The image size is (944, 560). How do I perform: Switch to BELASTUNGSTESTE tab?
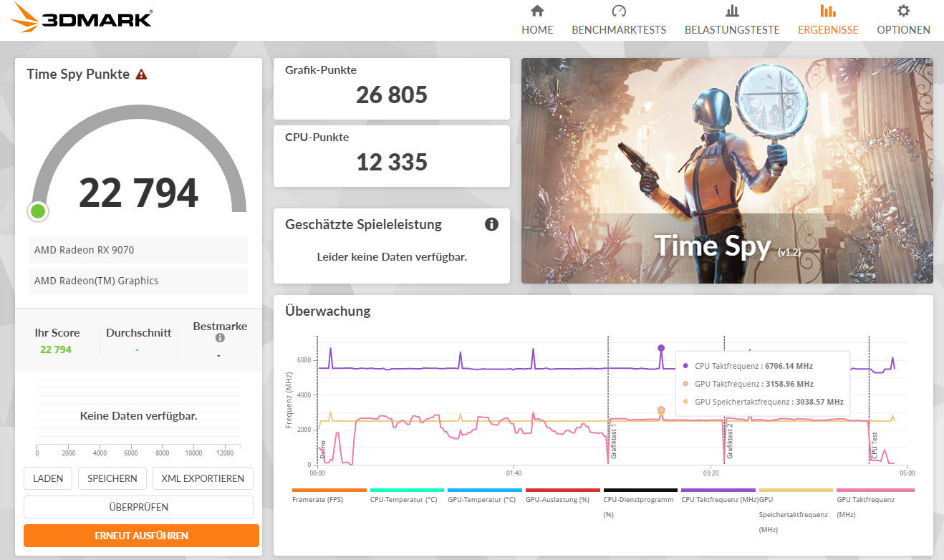(732, 30)
